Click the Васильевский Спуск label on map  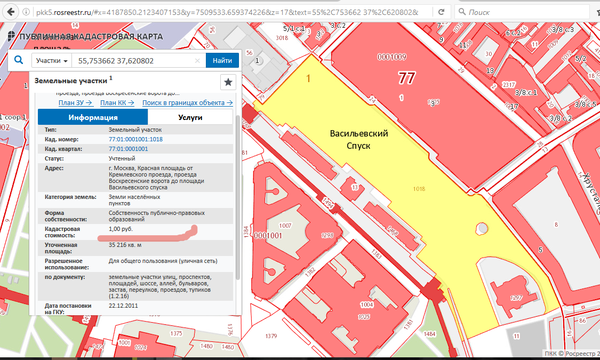359,139
